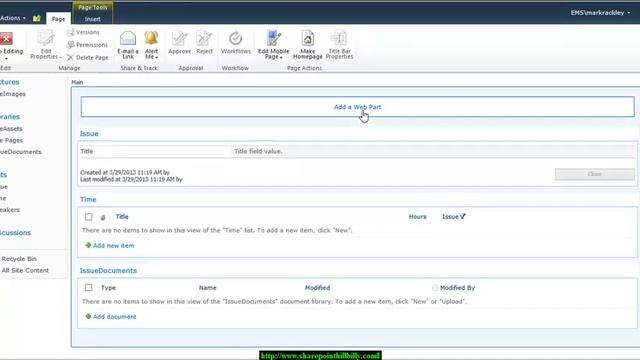Toggle select-all checkbox in IssueDocuments list
The height and width of the screenshot is (360, 640).
[89, 287]
